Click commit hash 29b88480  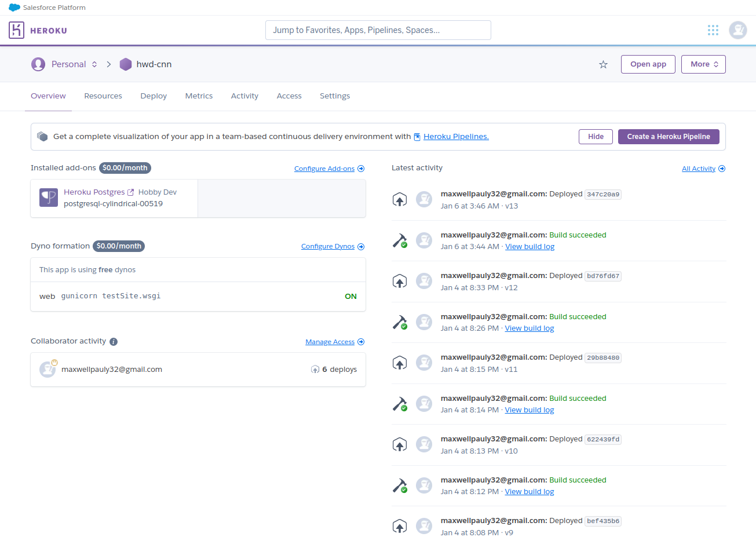(603, 358)
